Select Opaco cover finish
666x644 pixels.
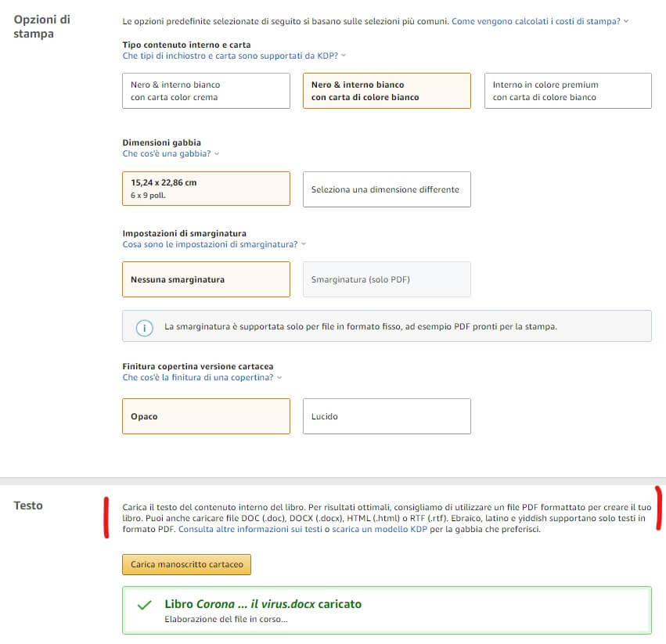point(206,416)
